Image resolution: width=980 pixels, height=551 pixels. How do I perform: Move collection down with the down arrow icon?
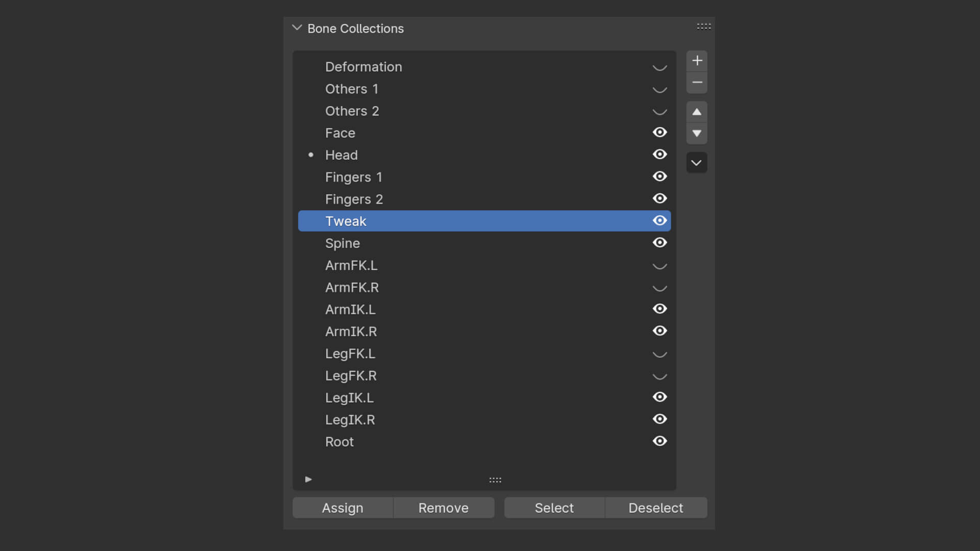[697, 134]
